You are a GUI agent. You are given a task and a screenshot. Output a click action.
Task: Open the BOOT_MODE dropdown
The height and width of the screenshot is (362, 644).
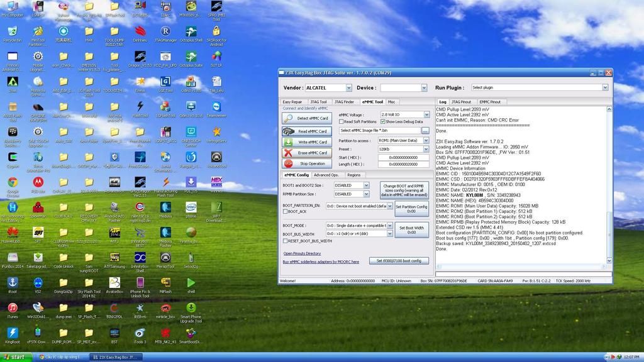[x=390, y=226]
